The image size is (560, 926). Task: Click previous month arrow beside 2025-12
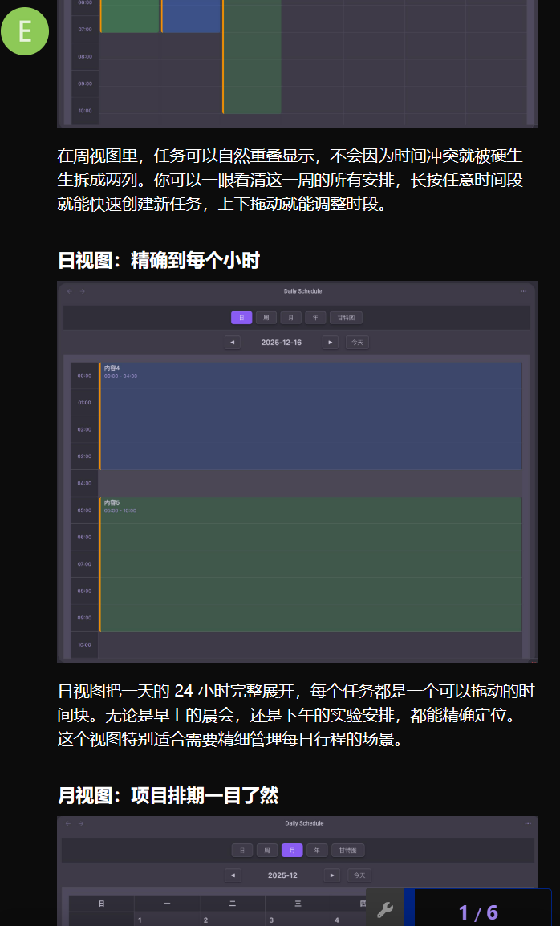click(233, 875)
